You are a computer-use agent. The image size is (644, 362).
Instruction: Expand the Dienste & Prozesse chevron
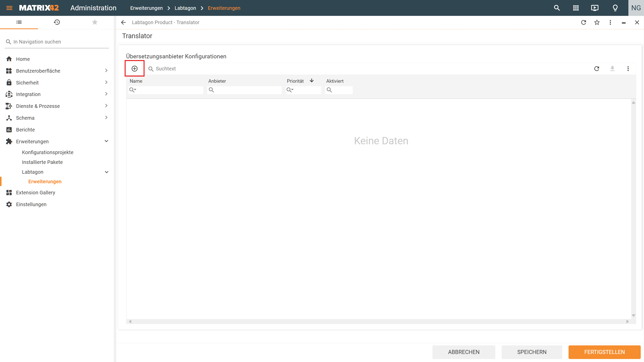click(106, 106)
